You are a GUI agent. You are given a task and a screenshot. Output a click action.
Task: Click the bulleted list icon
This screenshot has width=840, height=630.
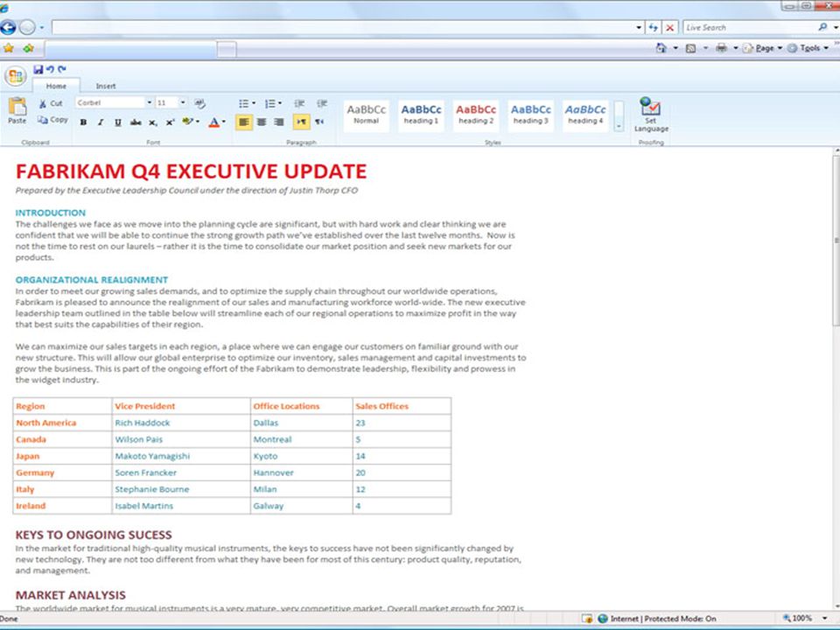pyautogui.click(x=244, y=103)
